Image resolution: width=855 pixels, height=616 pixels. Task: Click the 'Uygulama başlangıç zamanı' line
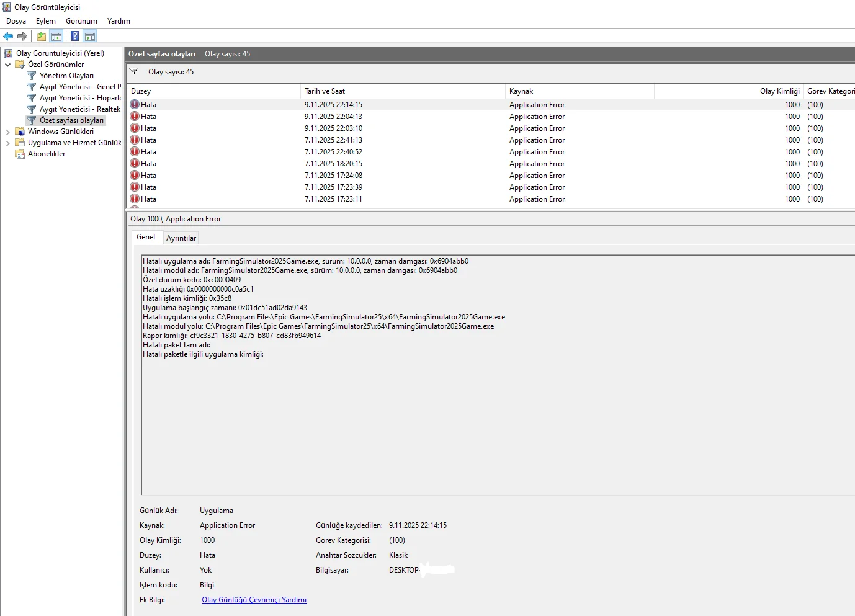[225, 308]
